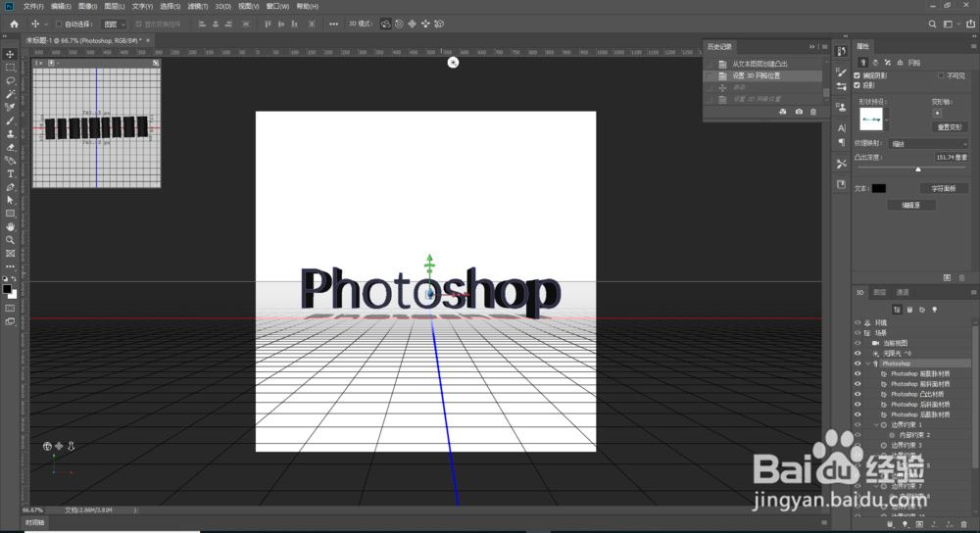The image size is (980, 533).
Task: Click the black 文本 color swatch
Action: tap(879, 188)
